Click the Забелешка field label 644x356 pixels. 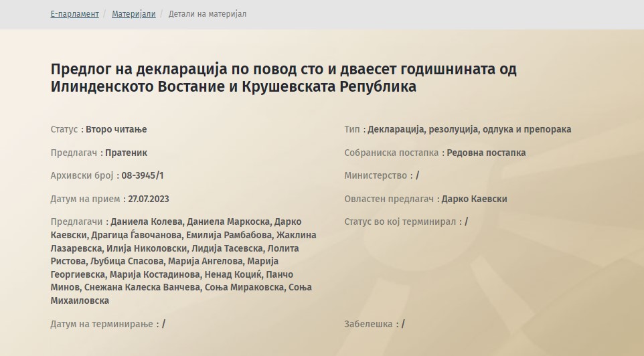368,324
